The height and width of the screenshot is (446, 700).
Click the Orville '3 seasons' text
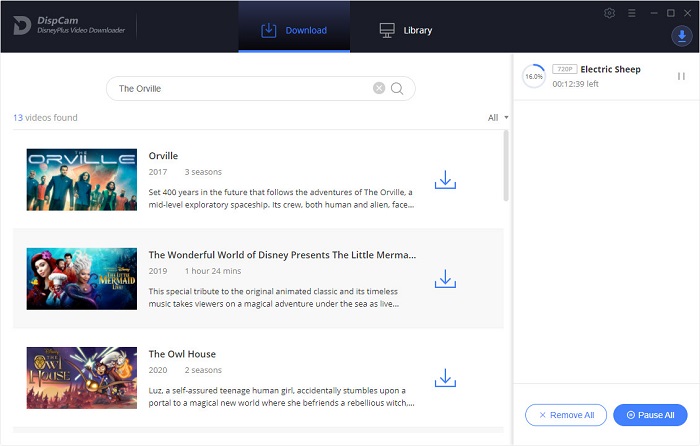pyautogui.click(x=203, y=172)
